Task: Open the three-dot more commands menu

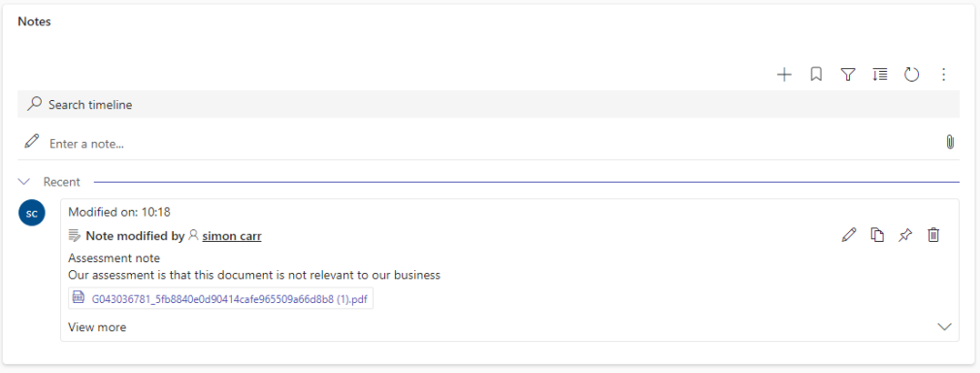Action: (944, 75)
